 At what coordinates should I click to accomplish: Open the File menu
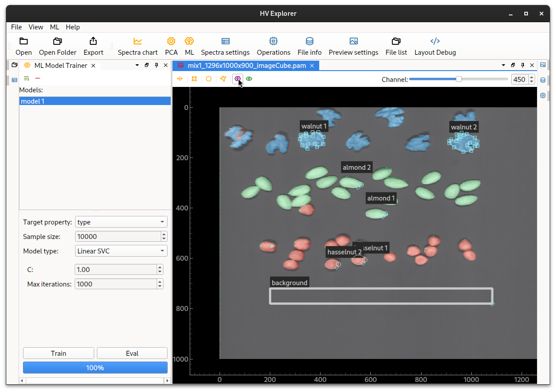(16, 27)
